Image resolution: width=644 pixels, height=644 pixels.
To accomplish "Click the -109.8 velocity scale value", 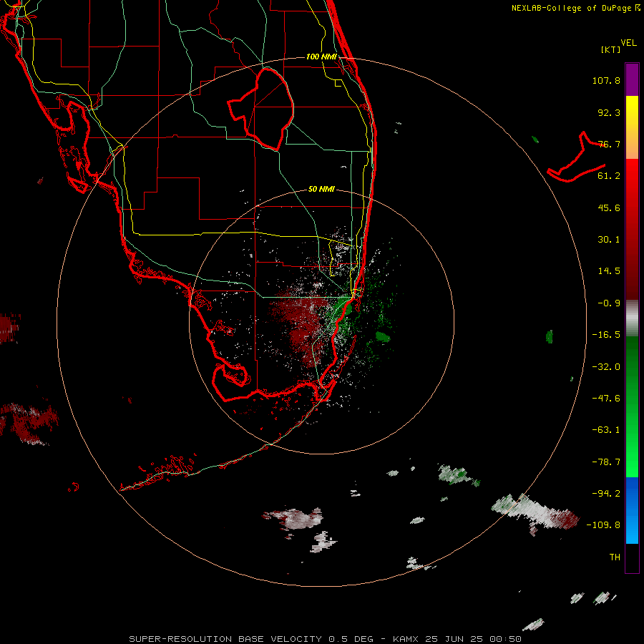I will [603, 525].
